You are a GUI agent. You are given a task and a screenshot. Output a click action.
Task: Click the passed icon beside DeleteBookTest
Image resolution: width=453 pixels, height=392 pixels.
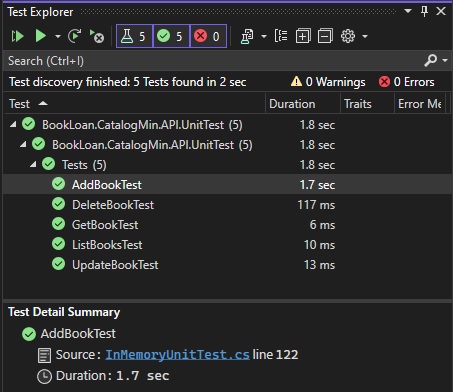click(x=59, y=204)
